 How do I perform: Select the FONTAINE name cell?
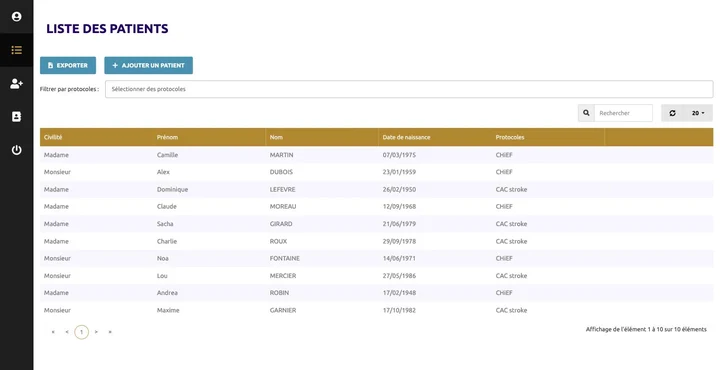pyautogui.click(x=285, y=258)
